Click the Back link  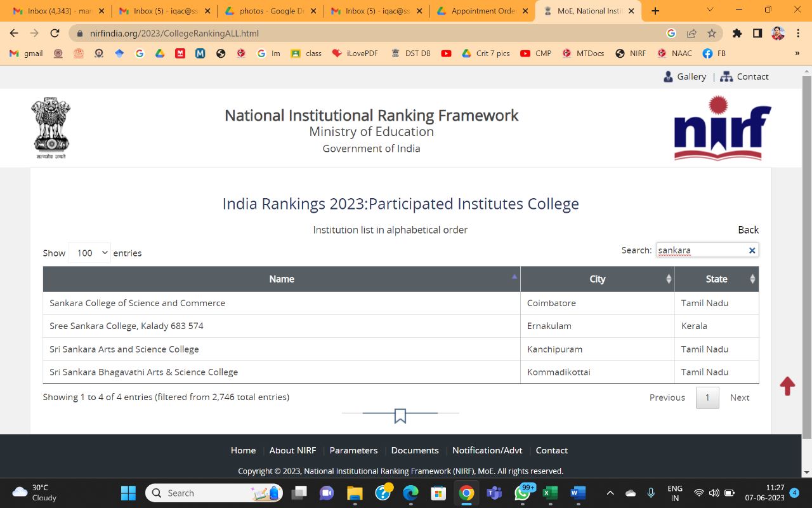(x=748, y=230)
